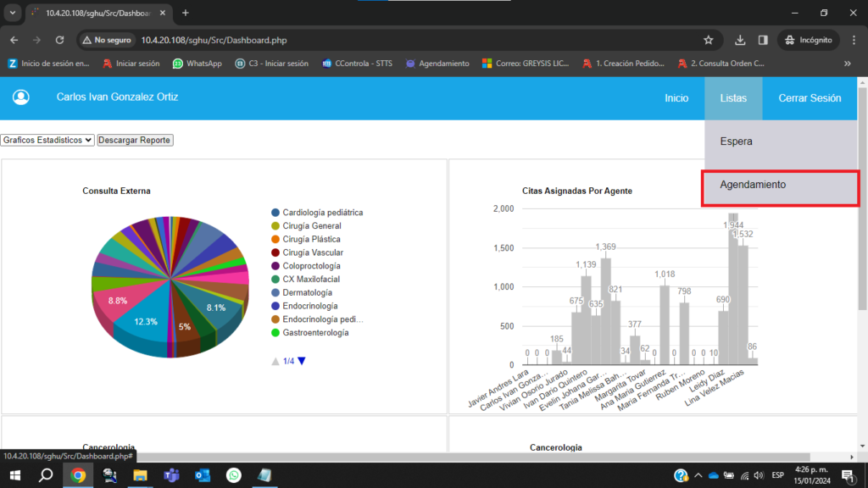Screen dimensions: 868x488
Task: Click Cerrar Sesión to log out
Action: point(810,98)
